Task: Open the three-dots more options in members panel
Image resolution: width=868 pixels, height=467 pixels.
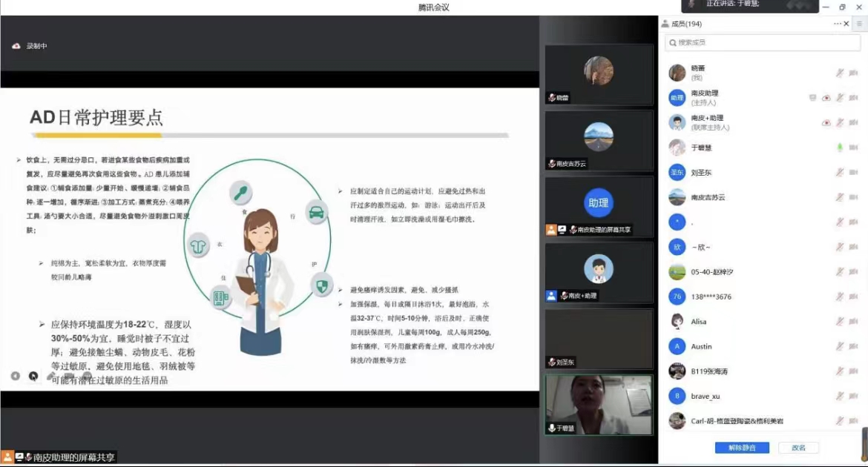Action: (837, 24)
